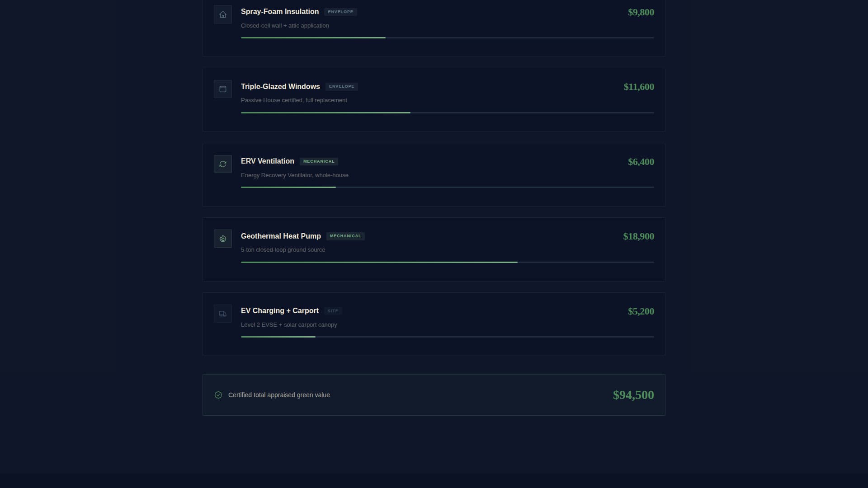Select the car icon beside EV Charging + Carport
Viewport: 868px width, 488px height.
[222, 313]
